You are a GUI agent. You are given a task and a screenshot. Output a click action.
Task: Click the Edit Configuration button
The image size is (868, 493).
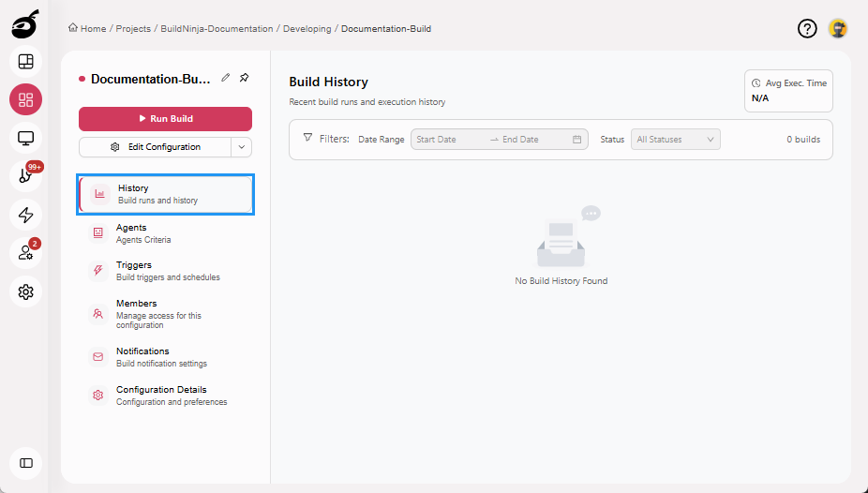tap(155, 147)
